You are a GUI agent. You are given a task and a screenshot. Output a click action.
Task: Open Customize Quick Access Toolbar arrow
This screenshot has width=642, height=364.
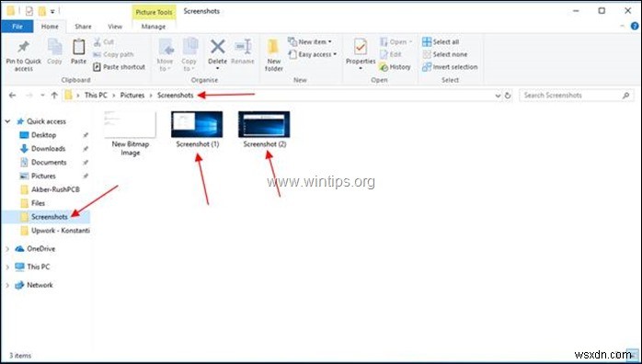(52, 11)
